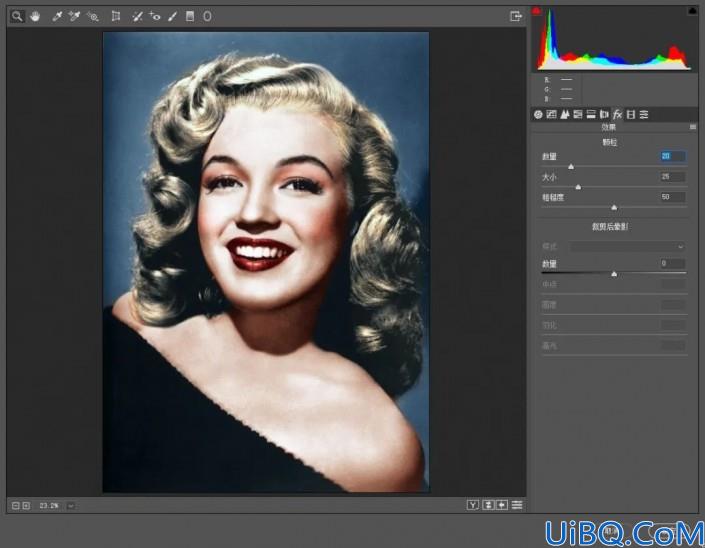Click the grain amount field showing 20
Viewport: 705px width, 548px height.
tap(673, 156)
